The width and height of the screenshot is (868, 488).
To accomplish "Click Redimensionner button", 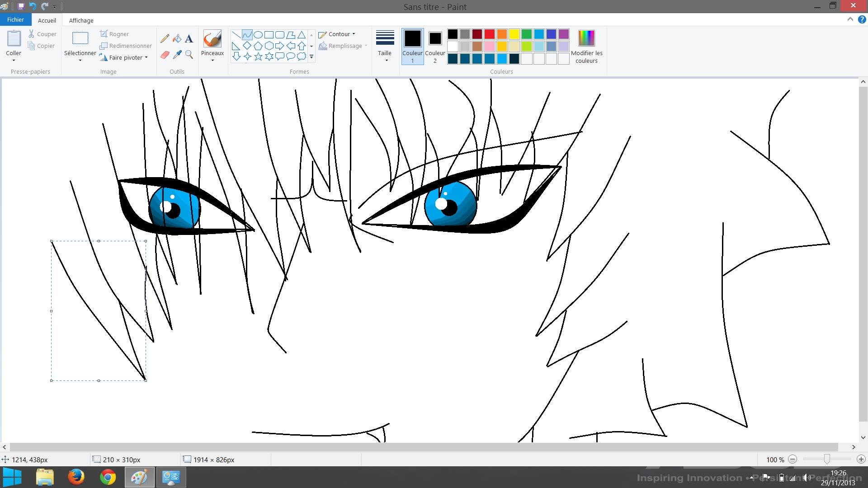I will click(126, 46).
